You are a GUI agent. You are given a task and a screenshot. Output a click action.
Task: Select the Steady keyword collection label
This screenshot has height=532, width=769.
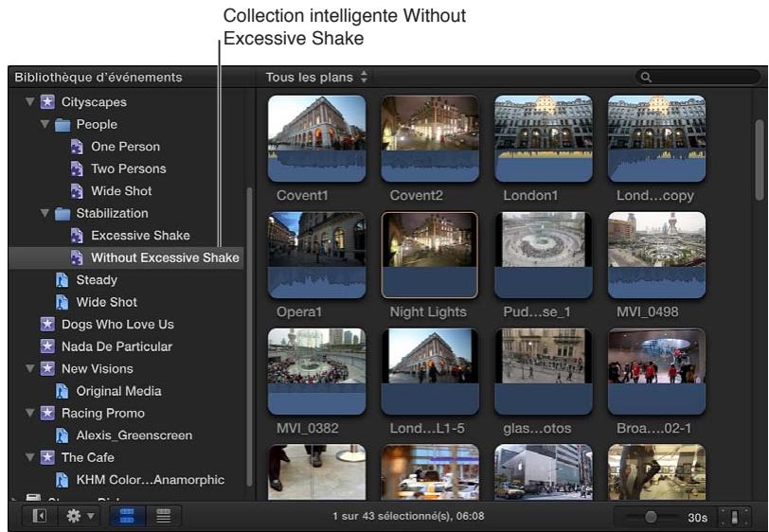pyautogui.click(x=97, y=280)
